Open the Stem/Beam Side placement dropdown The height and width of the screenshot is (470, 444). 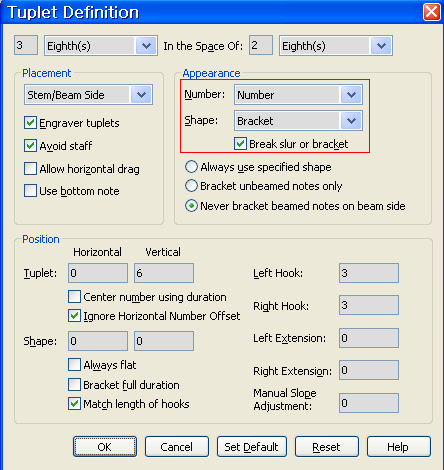[89, 95]
